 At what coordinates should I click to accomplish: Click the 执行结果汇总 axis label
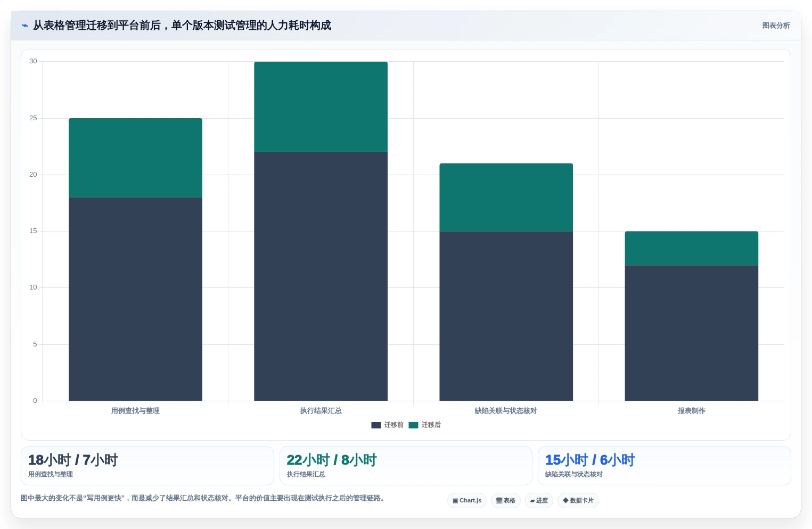321,411
